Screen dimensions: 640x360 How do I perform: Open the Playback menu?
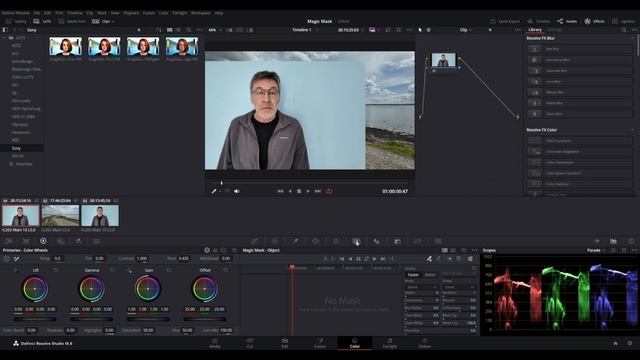pos(131,13)
